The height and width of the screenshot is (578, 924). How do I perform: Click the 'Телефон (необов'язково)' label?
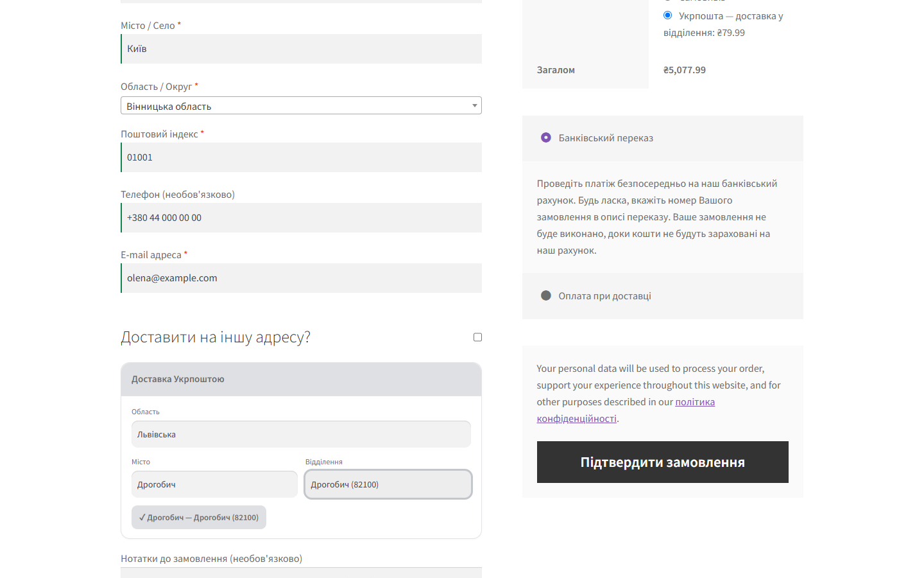(178, 195)
